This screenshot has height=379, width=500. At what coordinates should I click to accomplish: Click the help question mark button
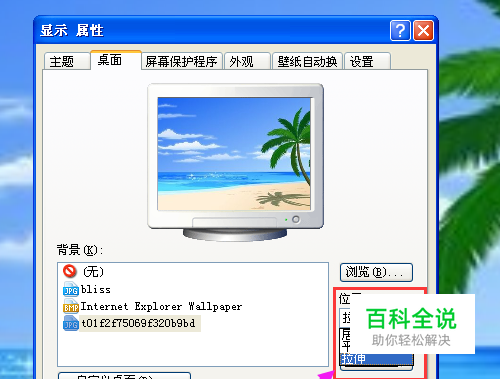click(400, 31)
